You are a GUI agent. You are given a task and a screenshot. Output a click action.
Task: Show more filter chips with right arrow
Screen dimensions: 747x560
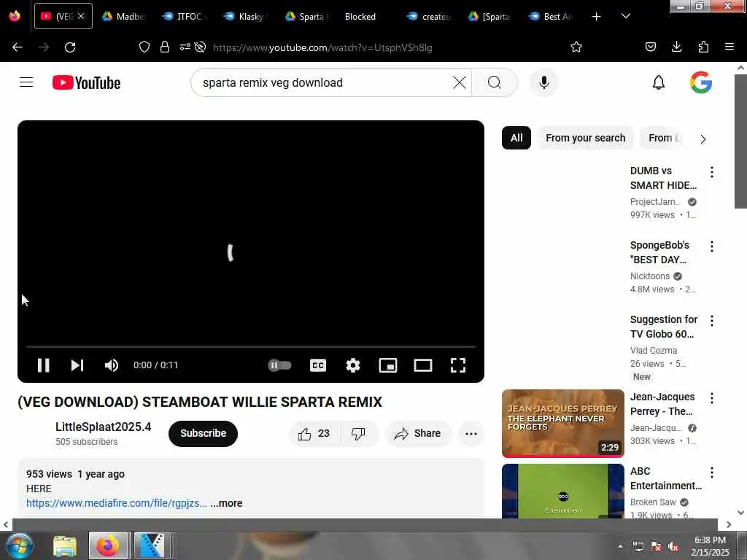[x=703, y=139]
